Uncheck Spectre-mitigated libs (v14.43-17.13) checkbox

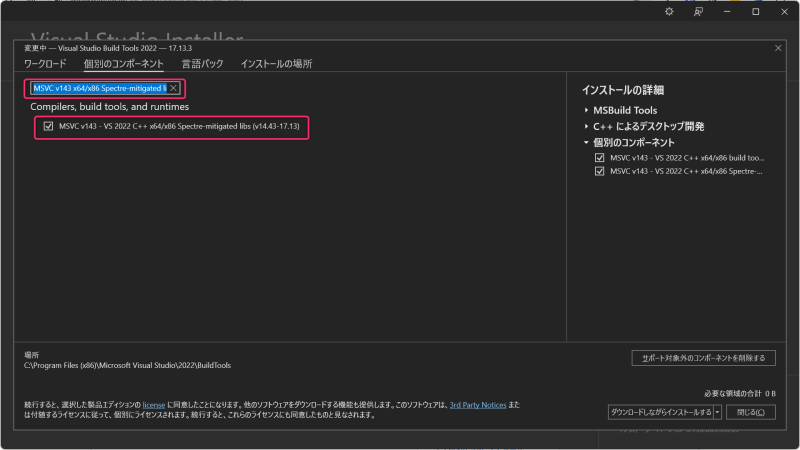point(48,126)
